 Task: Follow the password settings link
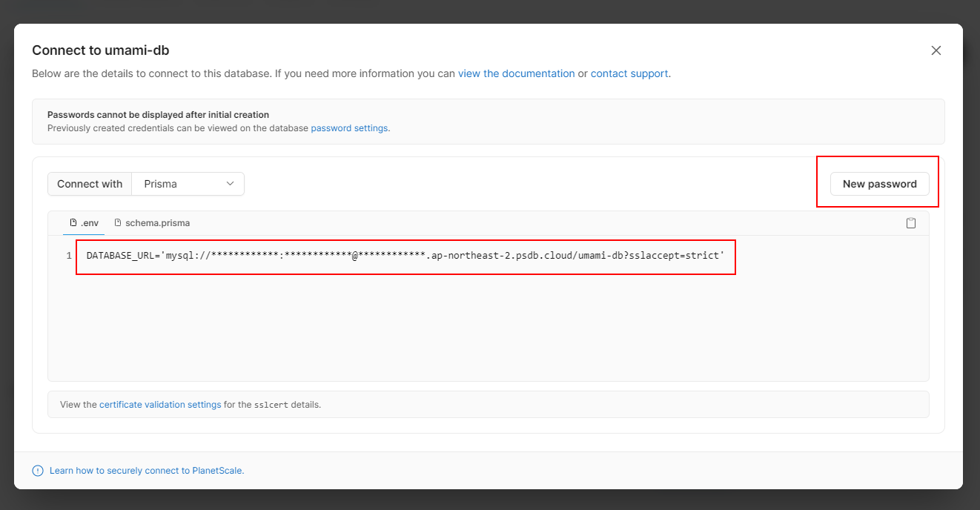click(x=349, y=127)
